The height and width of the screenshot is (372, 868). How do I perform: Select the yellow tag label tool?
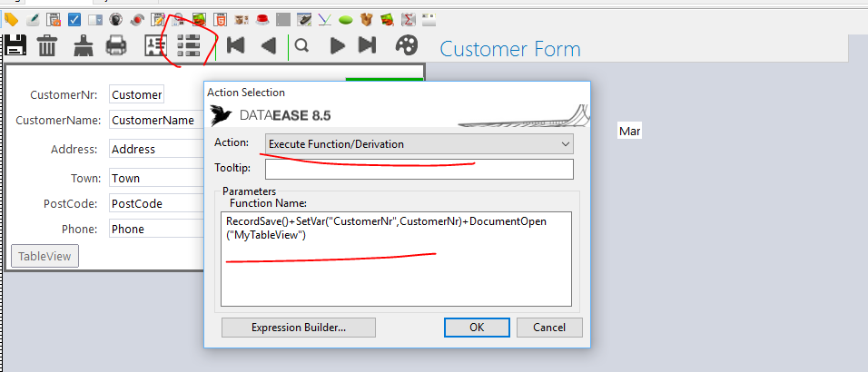[x=11, y=21]
